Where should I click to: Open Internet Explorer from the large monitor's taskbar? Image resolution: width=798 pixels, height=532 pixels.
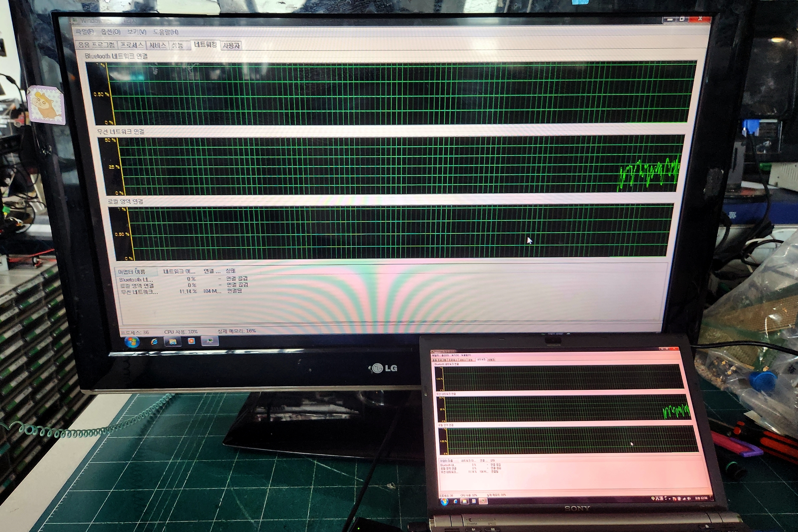154,342
